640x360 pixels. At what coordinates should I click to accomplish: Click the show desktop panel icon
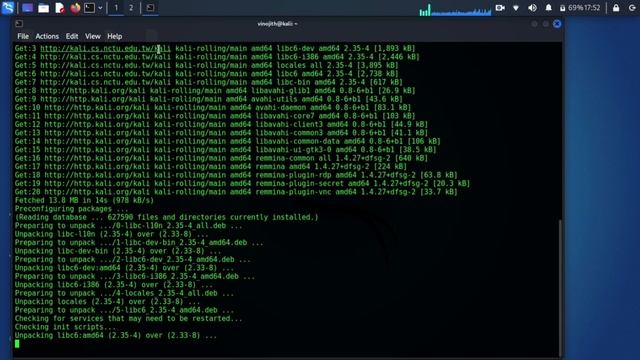[27, 7]
